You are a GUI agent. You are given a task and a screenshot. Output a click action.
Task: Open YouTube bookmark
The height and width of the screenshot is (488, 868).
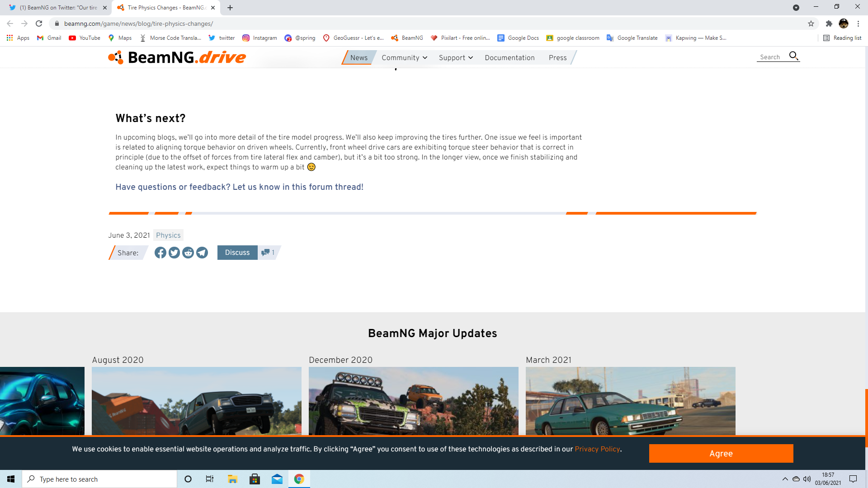point(85,38)
